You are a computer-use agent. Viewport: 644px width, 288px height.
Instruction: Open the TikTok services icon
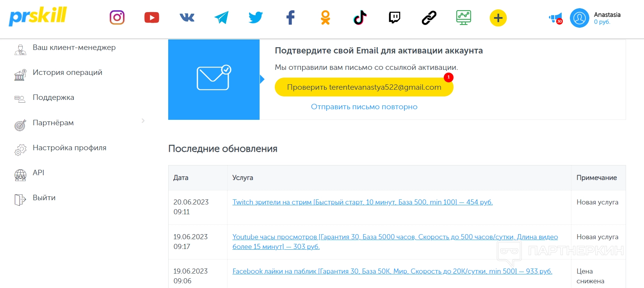pos(360,18)
